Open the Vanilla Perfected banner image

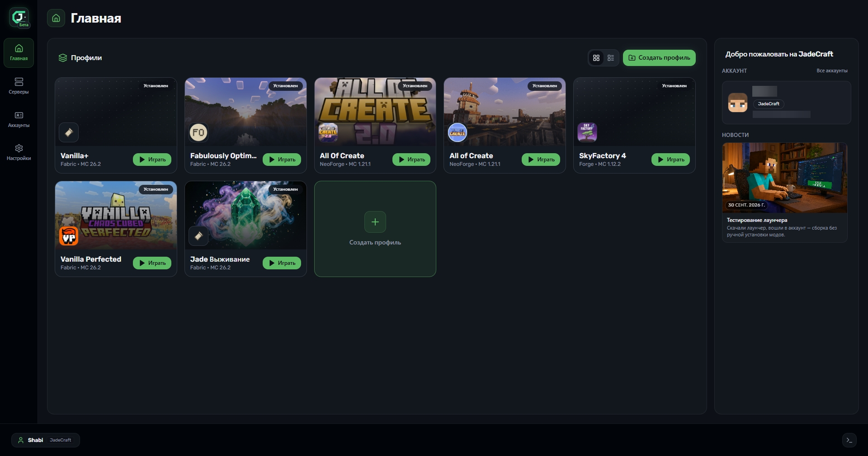[x=116, y=215]
